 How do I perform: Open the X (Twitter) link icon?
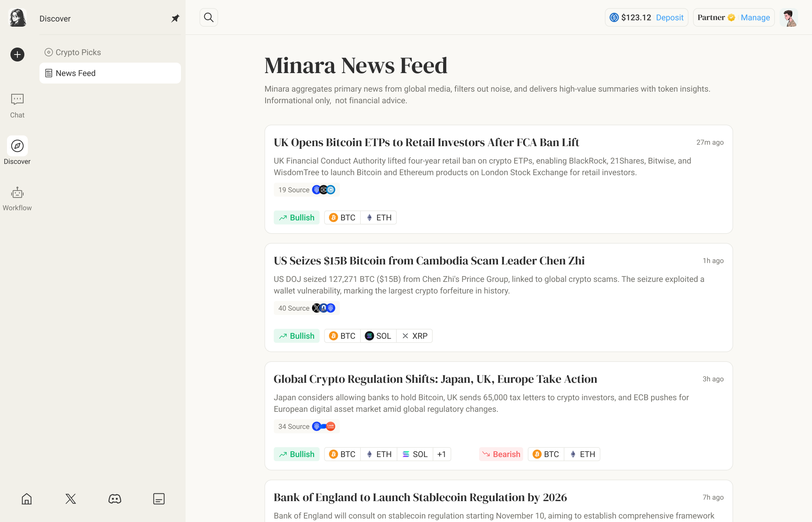[x=71, y=499]
